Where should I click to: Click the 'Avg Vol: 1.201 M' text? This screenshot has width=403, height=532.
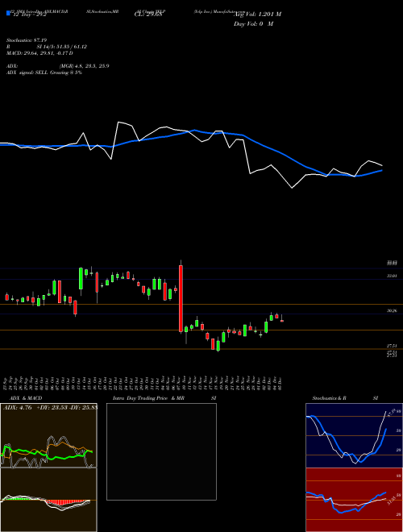tap(257, 14)
